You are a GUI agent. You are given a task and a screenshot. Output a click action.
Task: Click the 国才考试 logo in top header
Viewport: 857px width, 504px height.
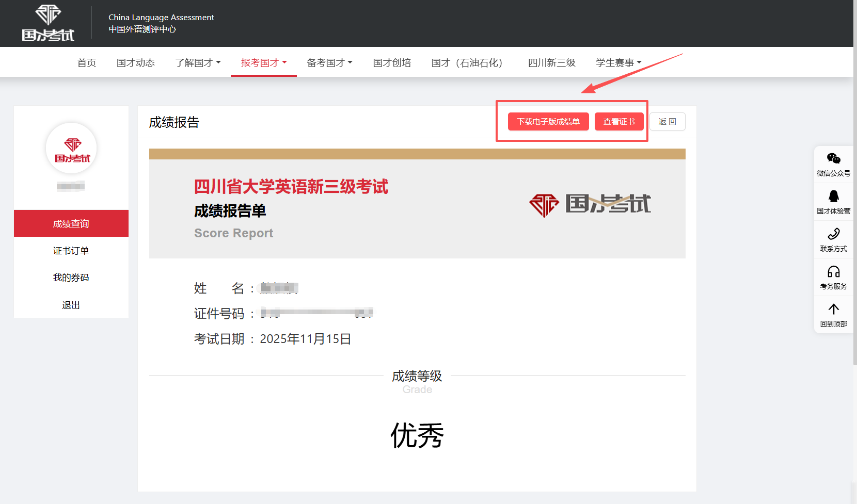coord(47,23)
